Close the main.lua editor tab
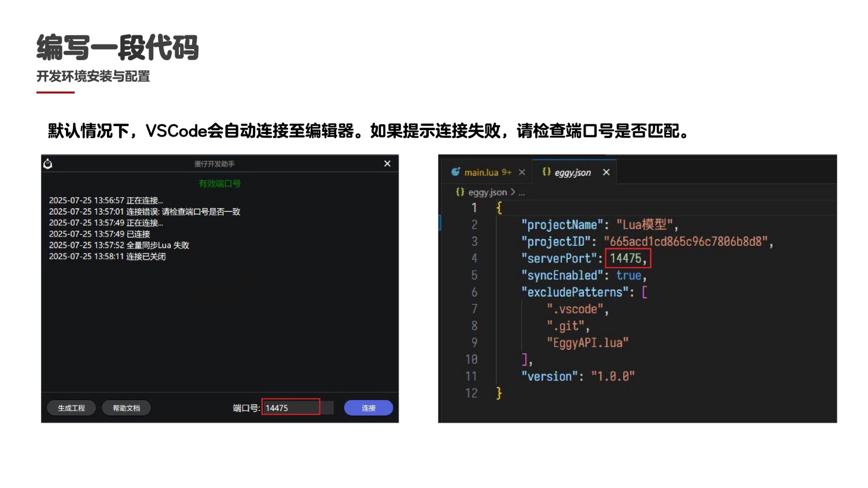This screenshot has height=488, width=868. (522, 172)
